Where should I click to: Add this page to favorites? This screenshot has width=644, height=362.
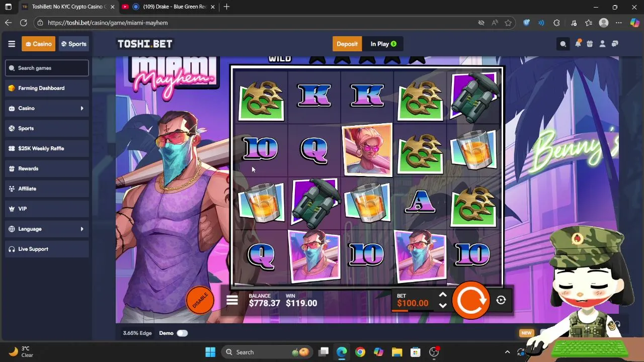point(508,23)
